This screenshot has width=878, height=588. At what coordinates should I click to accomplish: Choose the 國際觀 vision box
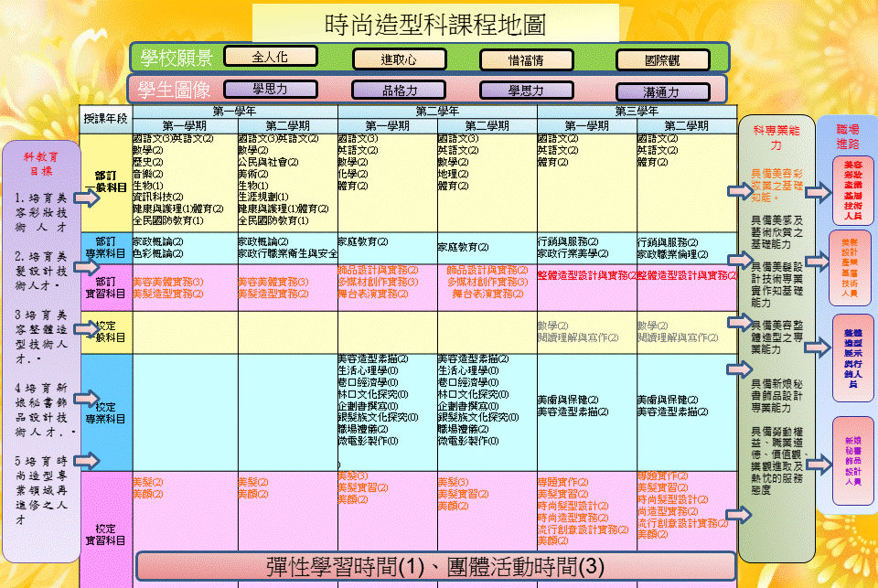[663, 60]
